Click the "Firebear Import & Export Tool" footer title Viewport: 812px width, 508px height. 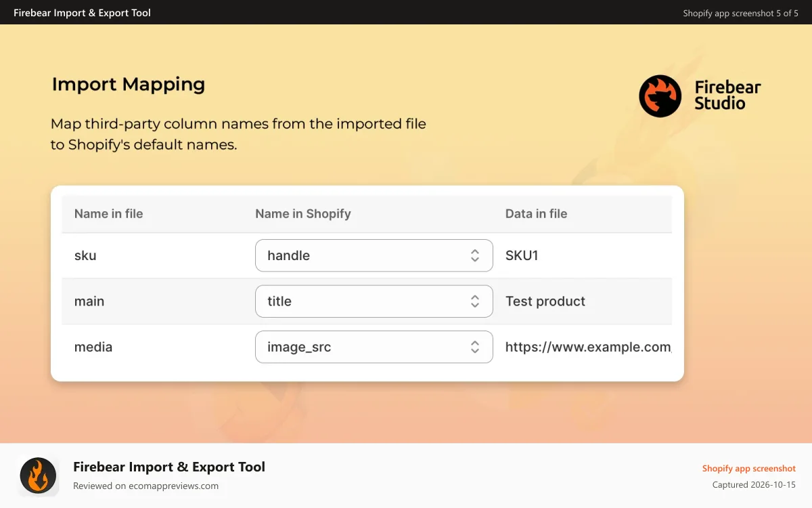tap(169, 467)
